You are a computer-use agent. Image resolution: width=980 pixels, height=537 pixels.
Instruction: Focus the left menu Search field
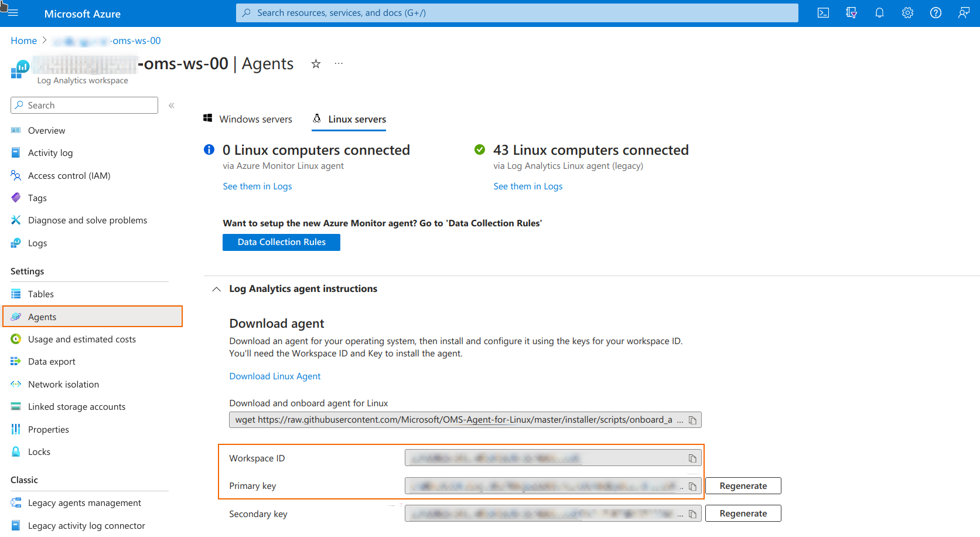click(x=84, y=106)
